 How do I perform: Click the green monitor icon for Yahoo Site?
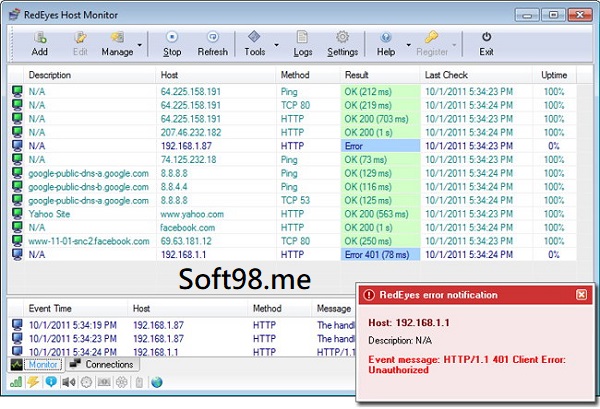(x=17, y=213)
